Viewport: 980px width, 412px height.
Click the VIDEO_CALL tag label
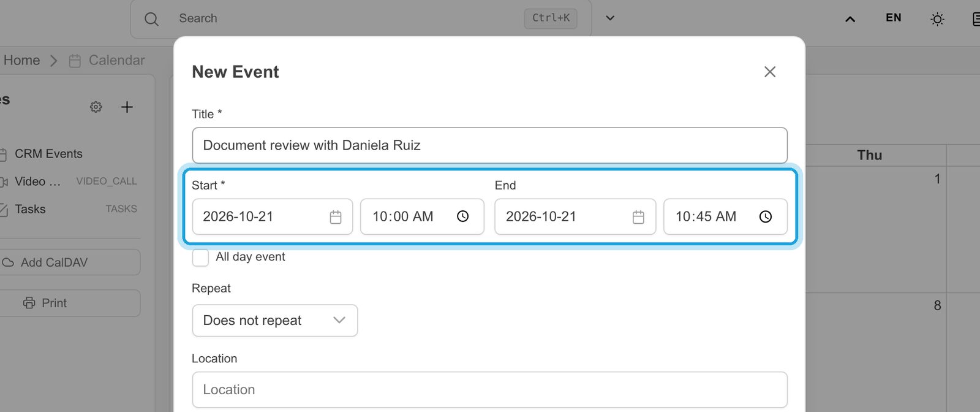pos(107,181)
